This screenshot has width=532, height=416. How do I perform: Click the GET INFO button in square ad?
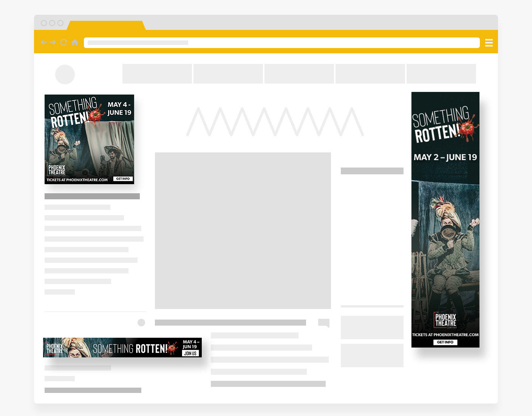click(x=123, y=179)
